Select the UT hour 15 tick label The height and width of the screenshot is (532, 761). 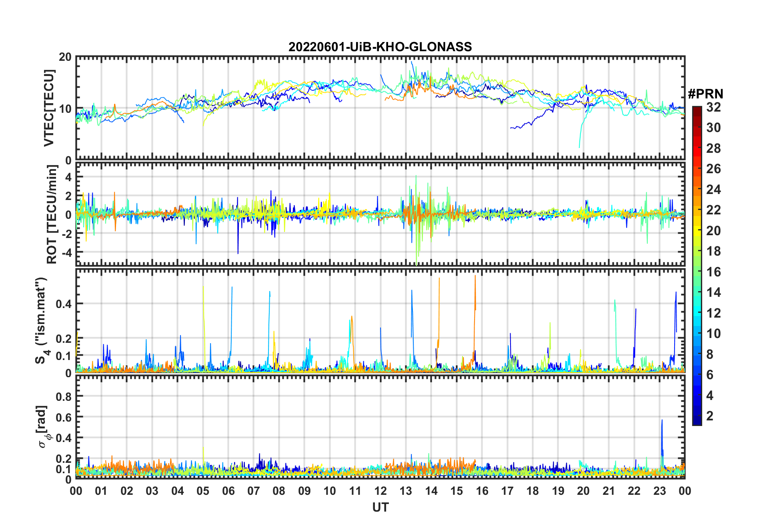457,491
